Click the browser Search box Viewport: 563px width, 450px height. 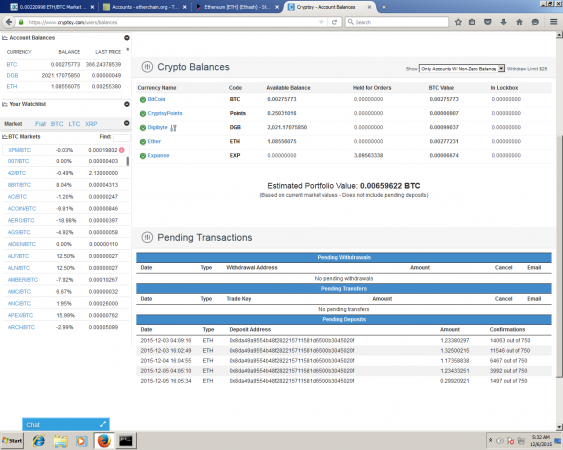397,22
